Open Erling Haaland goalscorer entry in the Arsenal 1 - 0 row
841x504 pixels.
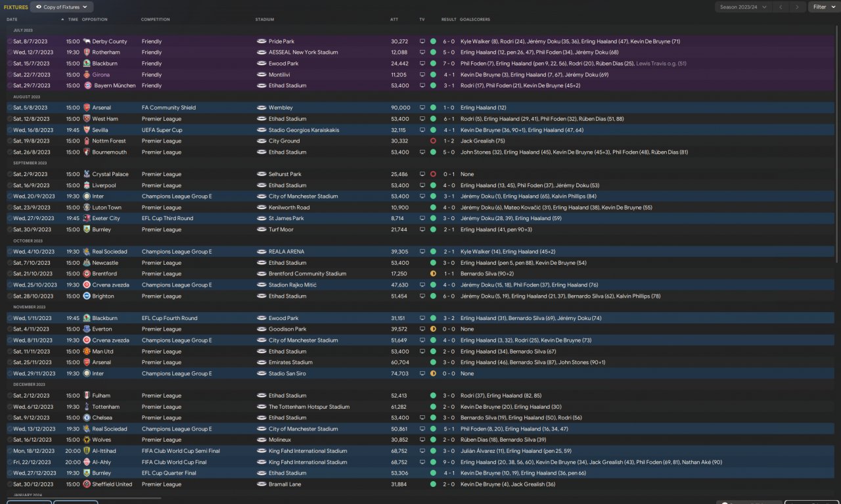click(483, 108)
